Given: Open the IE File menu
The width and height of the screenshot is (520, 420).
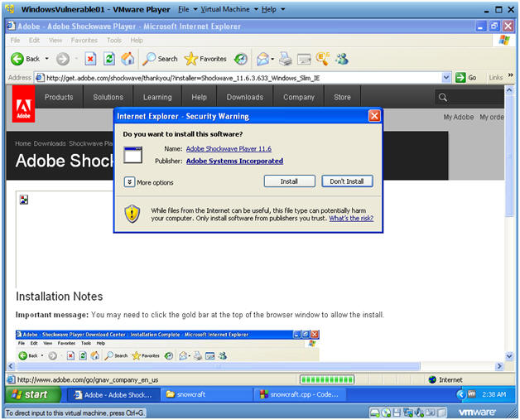Looking at the screenshot, I should point(15,40).
